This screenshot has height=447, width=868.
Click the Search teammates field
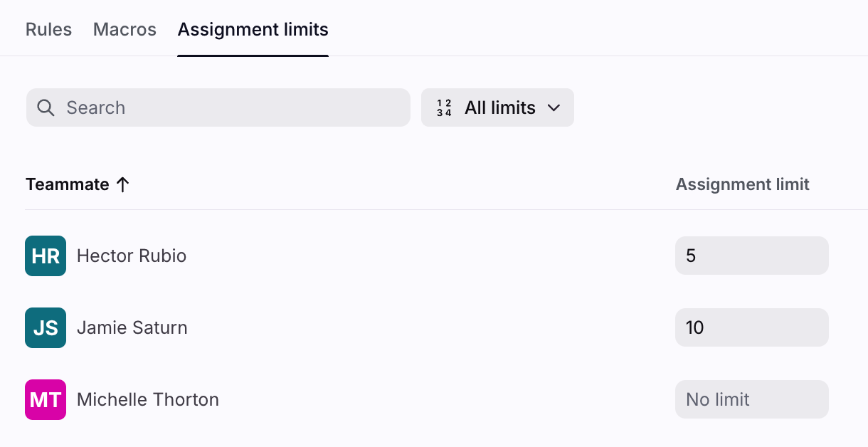tap(228, 107)
